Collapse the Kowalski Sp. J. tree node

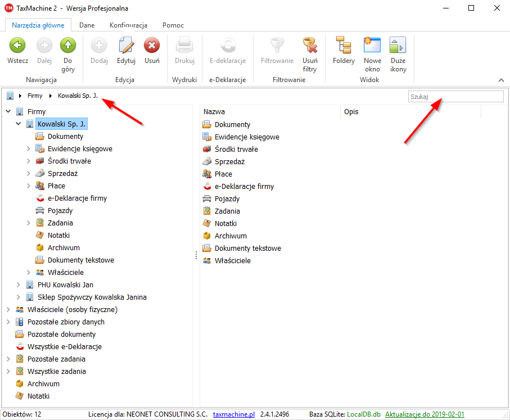19,124
